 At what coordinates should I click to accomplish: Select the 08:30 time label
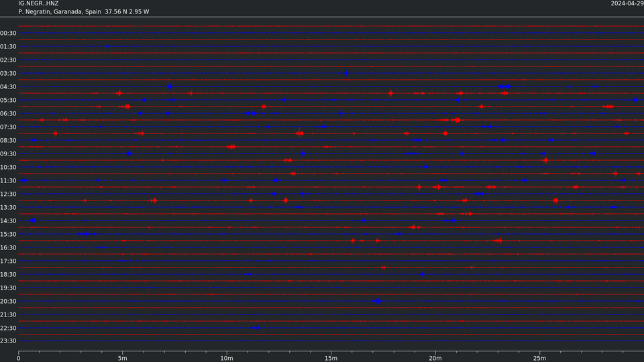[x=8, y=140]
